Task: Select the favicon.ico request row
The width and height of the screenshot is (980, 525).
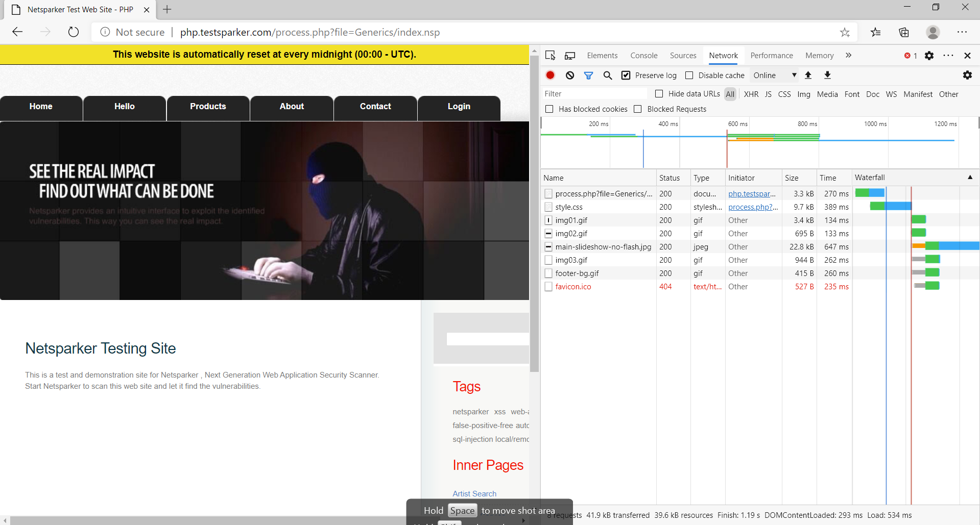Action: point(760,287)
